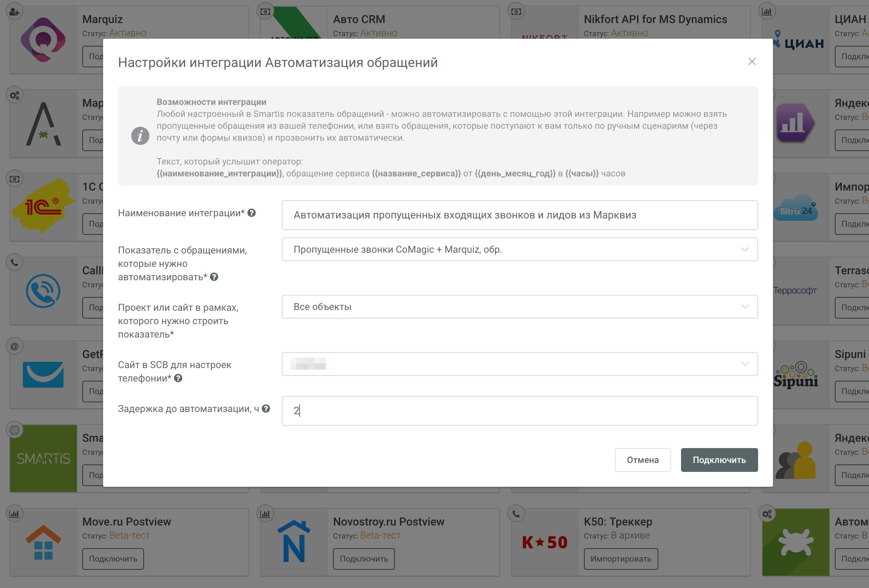Screen dimensions: 869x588
Task: Open the Сайт в SCB dropdown
Action: pos(520,364)
